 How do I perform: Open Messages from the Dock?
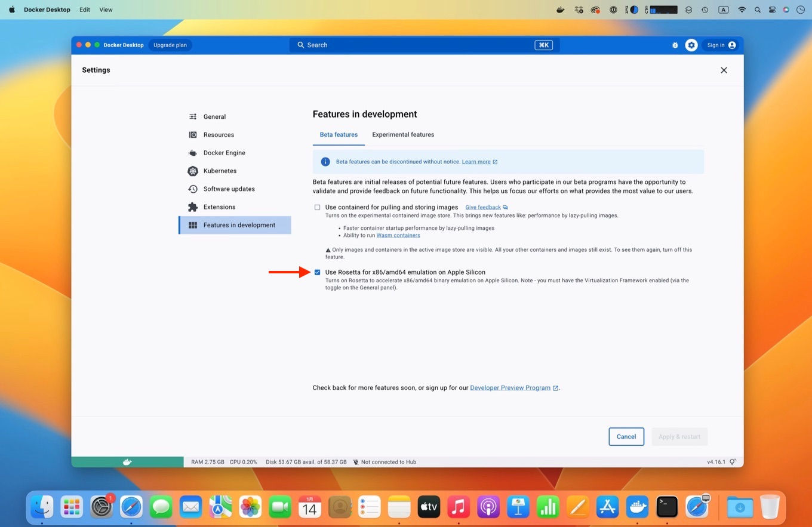[161, 507]
